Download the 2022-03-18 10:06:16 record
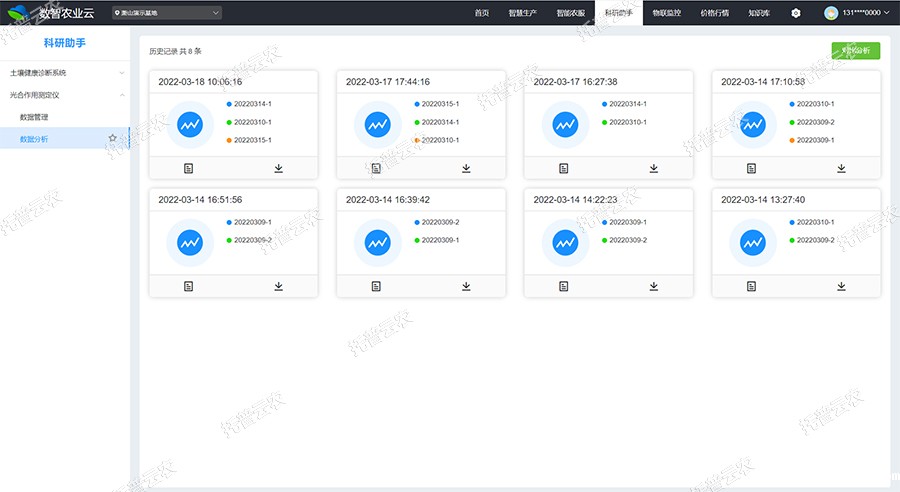 point(278,168)
